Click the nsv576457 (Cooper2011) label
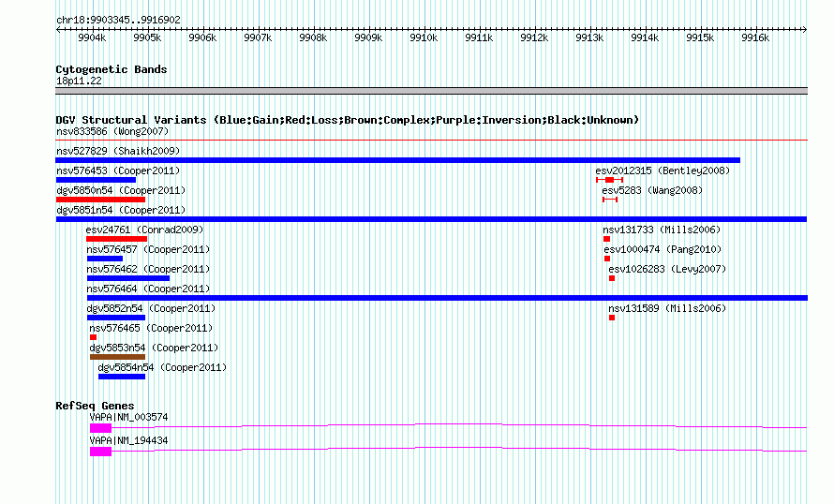This screenshot has height=504, width=834. pos(148,249)
